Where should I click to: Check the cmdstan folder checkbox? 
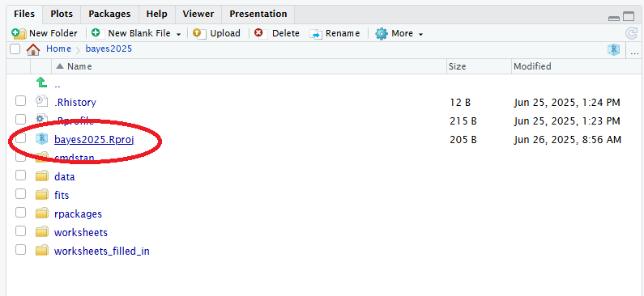(x=20, y=157)
